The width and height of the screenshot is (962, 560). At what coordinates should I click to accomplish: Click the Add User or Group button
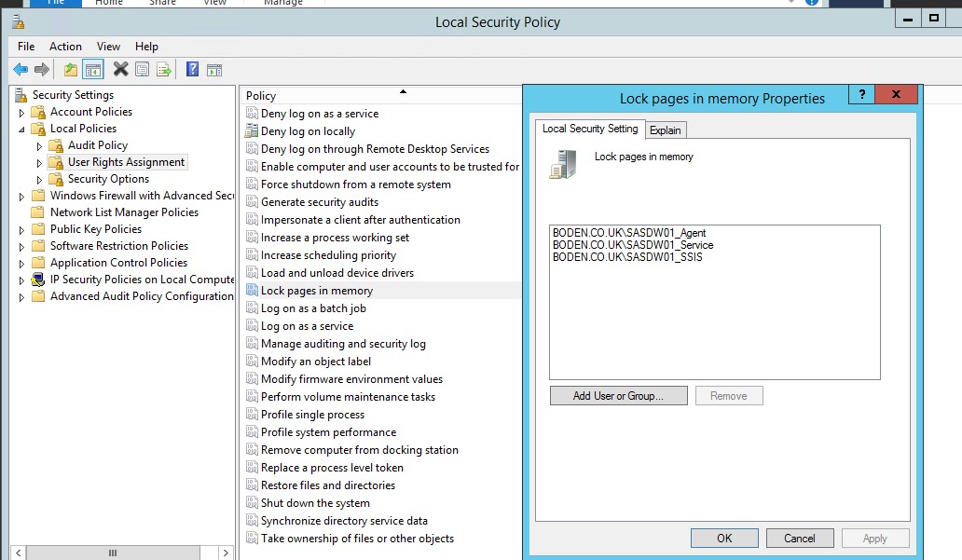[x=618, y=396]
